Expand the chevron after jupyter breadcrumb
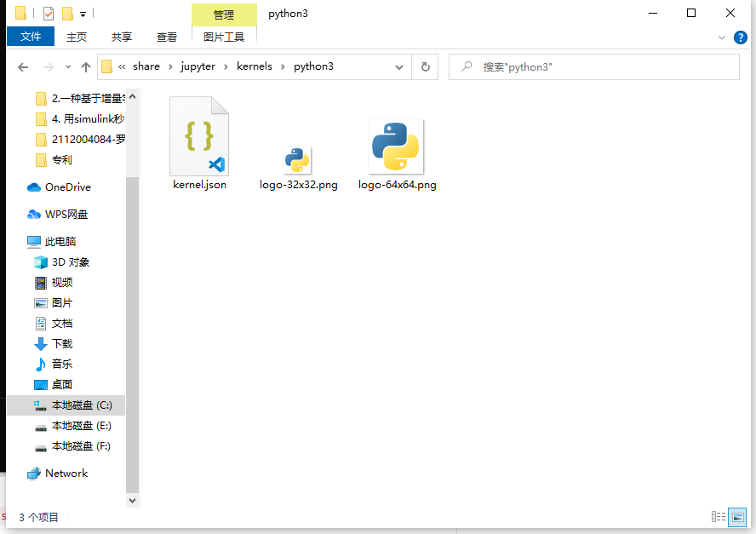 click(x=226, y=67)
